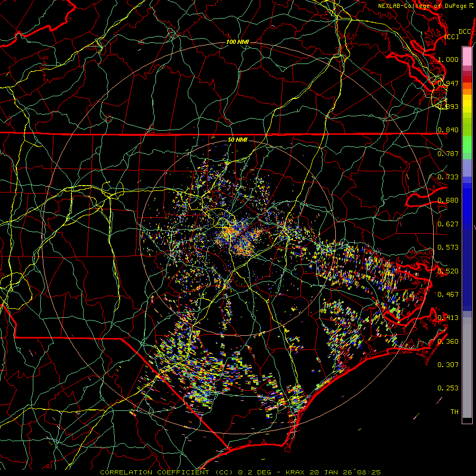476x476 pixels.
Task: Click the pink segment of the color bar
Action: 467,56
